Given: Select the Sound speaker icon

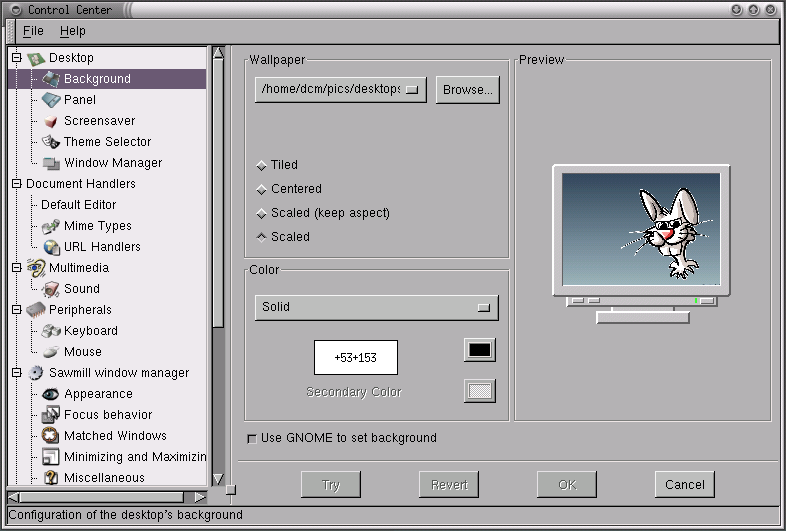Looking at the screenshot, I should (x=51, y=289).
